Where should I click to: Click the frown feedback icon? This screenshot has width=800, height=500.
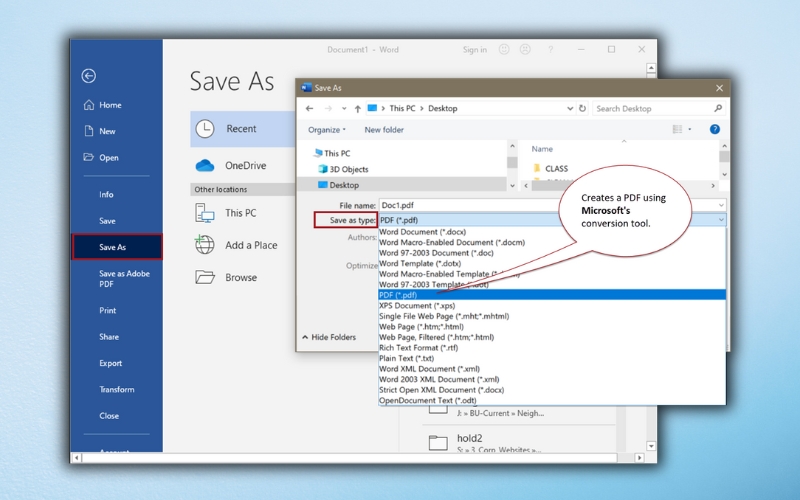pos(525,49)
